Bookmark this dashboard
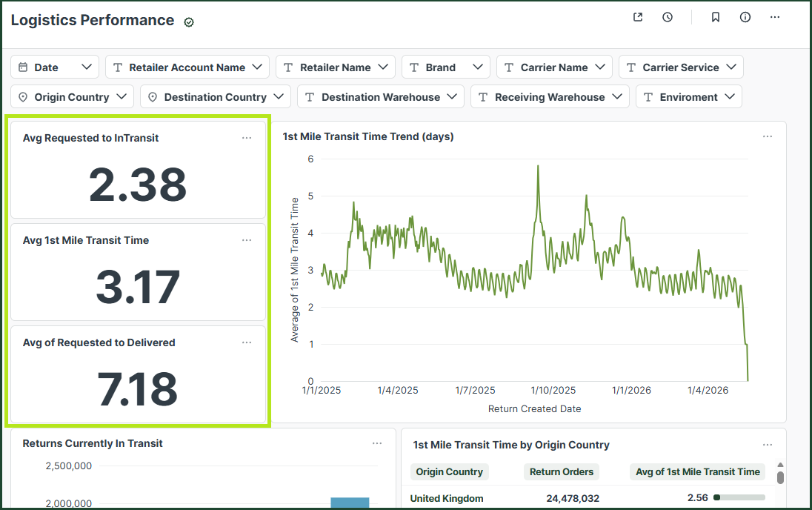Image resolution: width=812 pixels, height=510 pixels. click(x=716, y=17)
